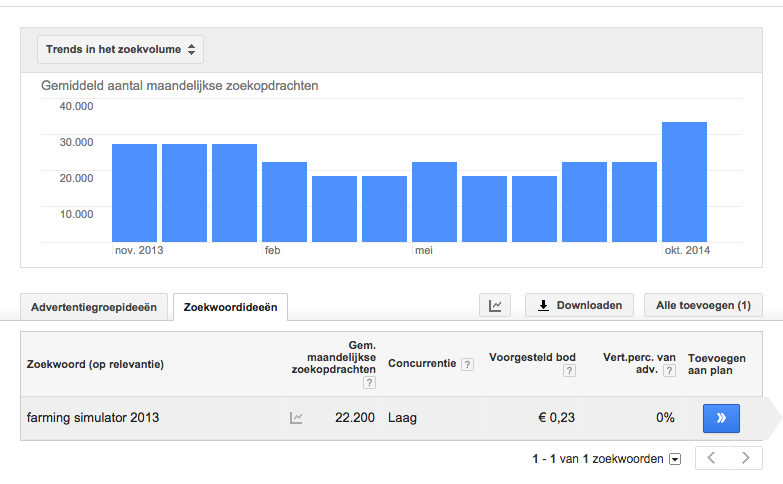The height and width of the screenshot is (484, 783).
Task: Open help icon below Voorgesteld bod
Action: [569, 371]
